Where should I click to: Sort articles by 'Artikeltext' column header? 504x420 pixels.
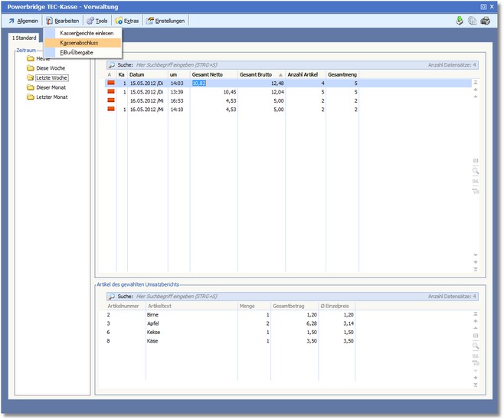(x=162, y=304)
